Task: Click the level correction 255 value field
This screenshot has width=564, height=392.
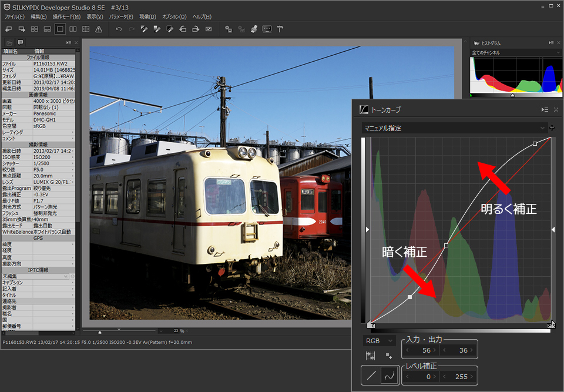Action: [459, 377]
